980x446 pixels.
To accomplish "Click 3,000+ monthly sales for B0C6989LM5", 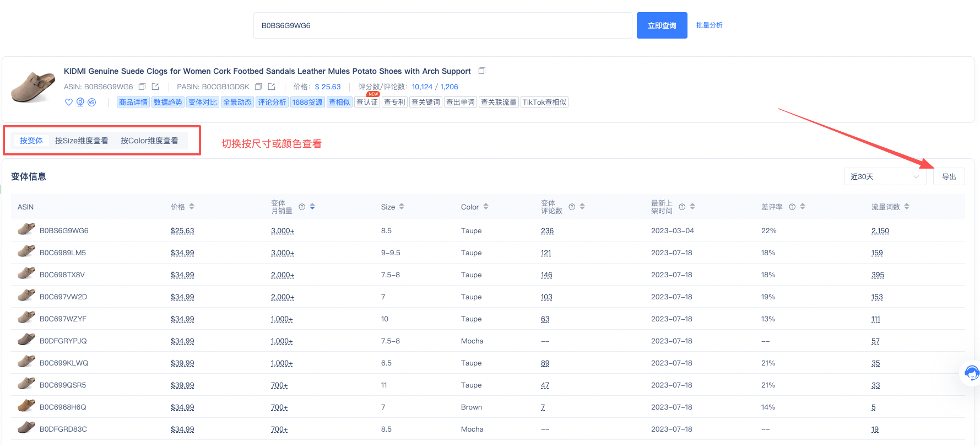I will [283, 252].
